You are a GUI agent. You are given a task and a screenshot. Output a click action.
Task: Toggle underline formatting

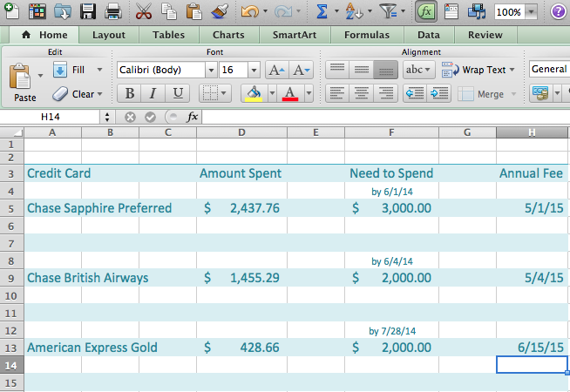pyautogui.click(x=178, y=94)
